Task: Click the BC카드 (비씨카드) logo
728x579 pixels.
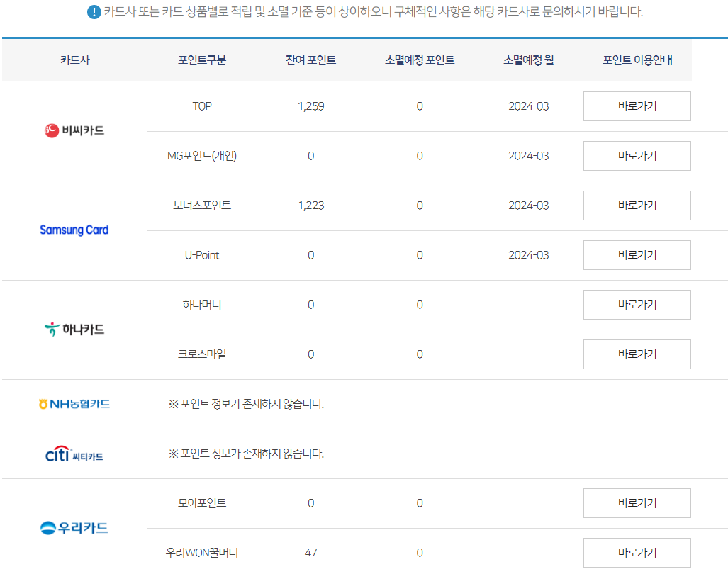Action: tap(73, 130)
